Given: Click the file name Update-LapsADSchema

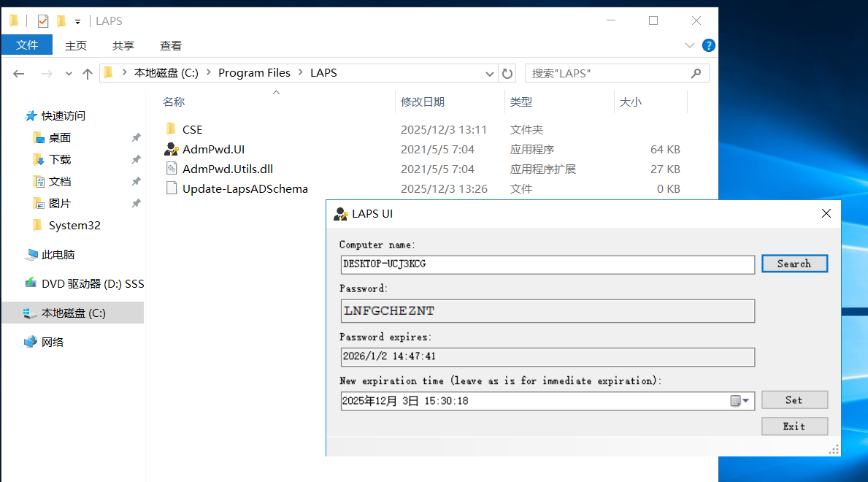Looking at the screenshot, I should (x=245, y=189).
